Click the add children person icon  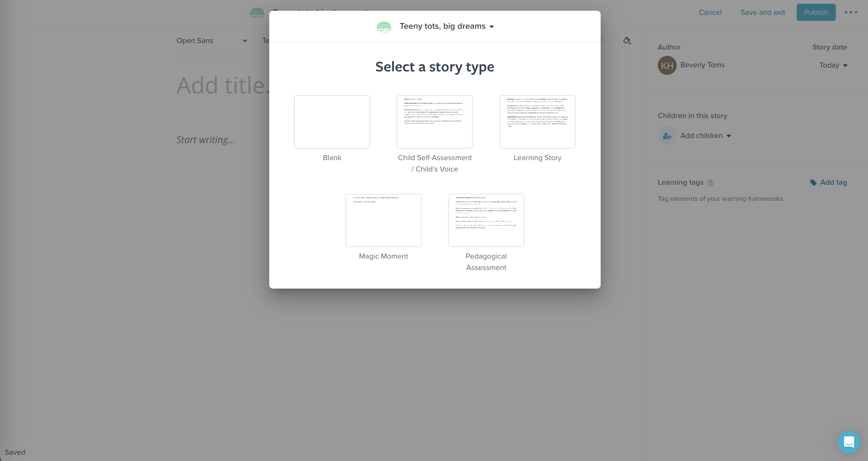[x=667, y=136]
